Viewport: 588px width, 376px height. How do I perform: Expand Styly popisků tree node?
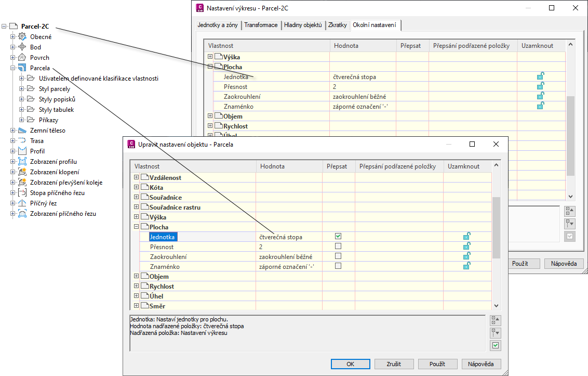(22, 99)
